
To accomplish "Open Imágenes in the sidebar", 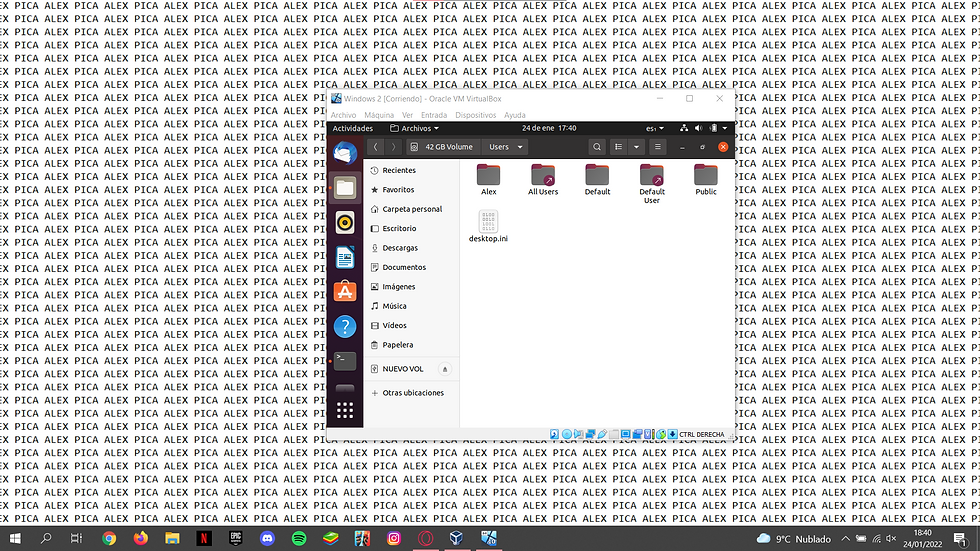I will (x=411, y=286).
